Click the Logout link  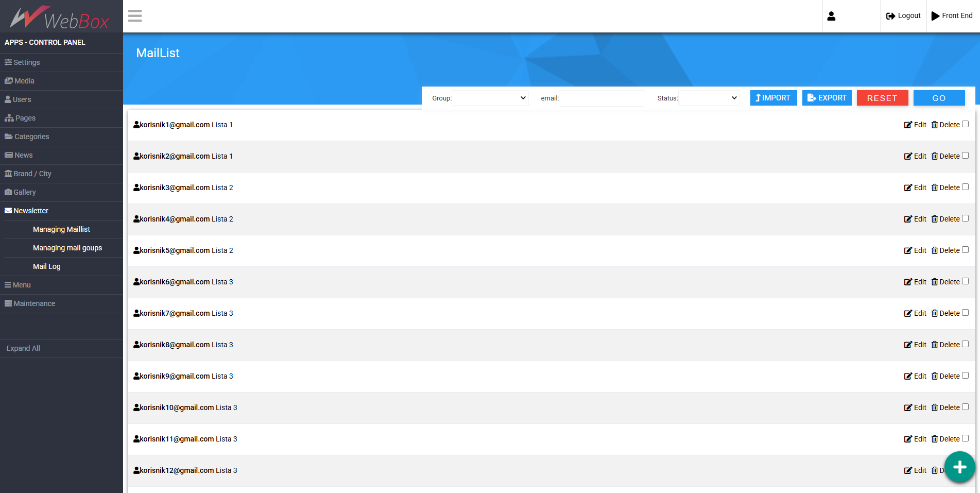(903, 16)
